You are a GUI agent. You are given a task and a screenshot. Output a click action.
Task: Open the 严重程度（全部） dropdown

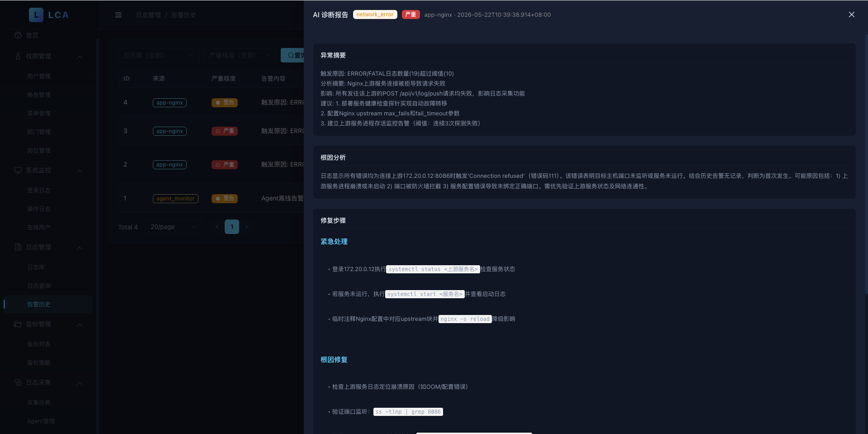240,55
